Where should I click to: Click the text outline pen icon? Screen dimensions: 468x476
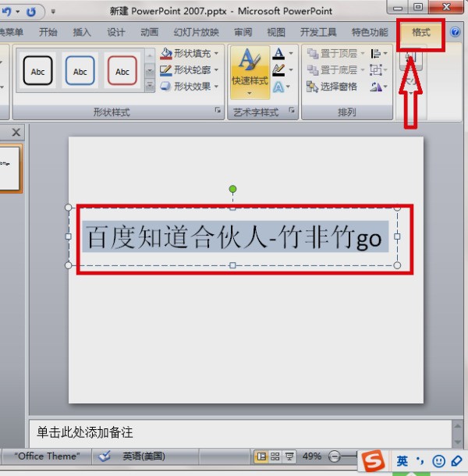(278, 70)
